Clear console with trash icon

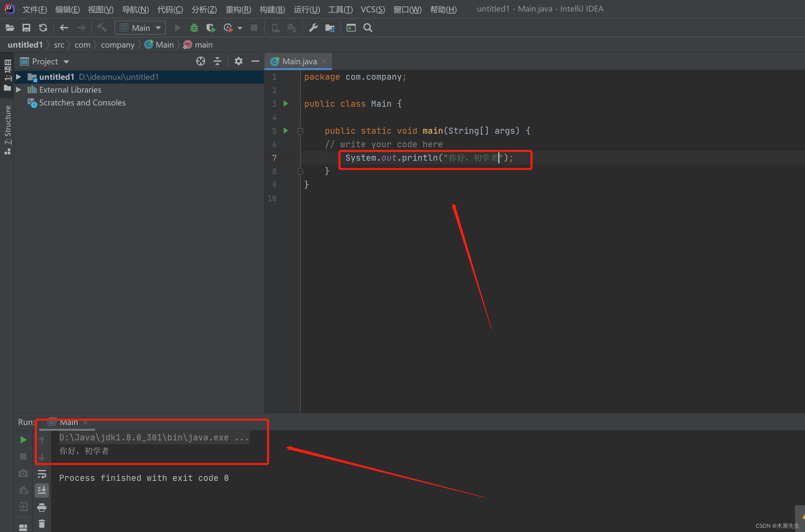42,524
